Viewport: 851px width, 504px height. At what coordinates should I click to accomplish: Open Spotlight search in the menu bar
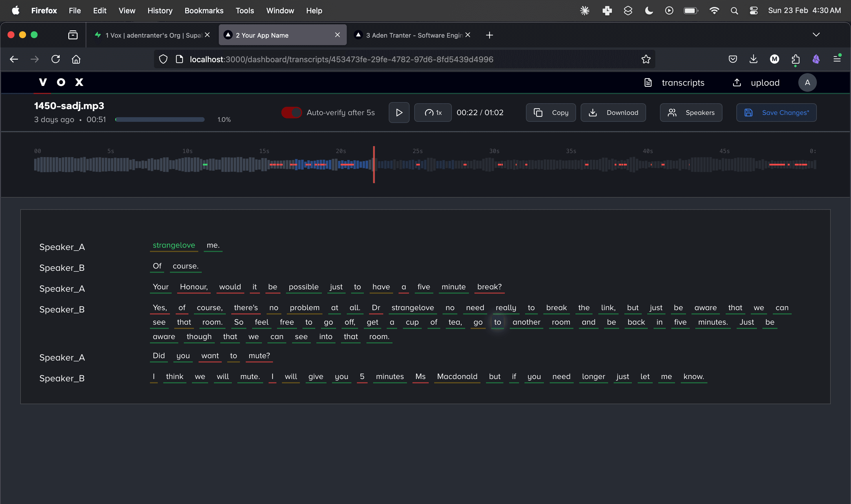(734, 11)
